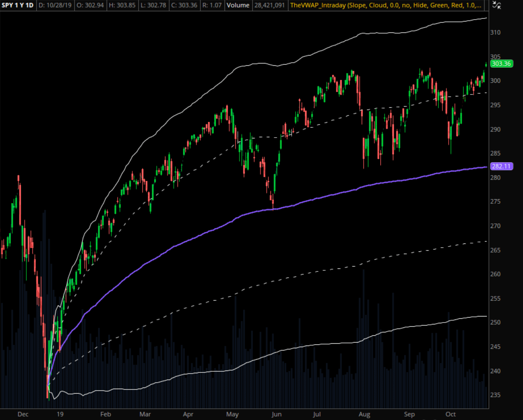Click the Apr label on time axis
Viewport: 523px width, 420px height.
coord(188,414)
